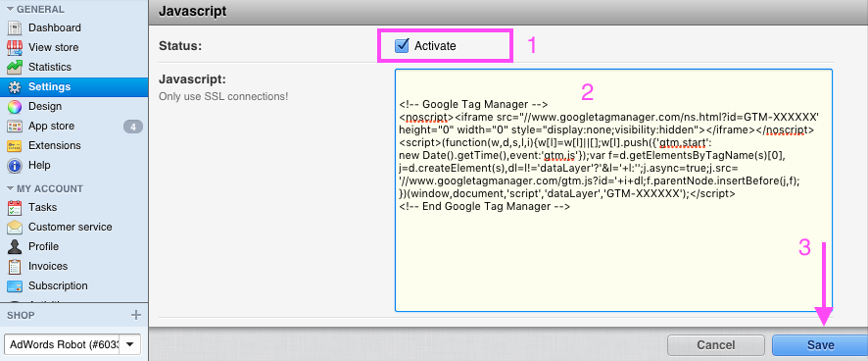868x361 pixels.
Task: Click the Help info icon
Action: point(15,165)
